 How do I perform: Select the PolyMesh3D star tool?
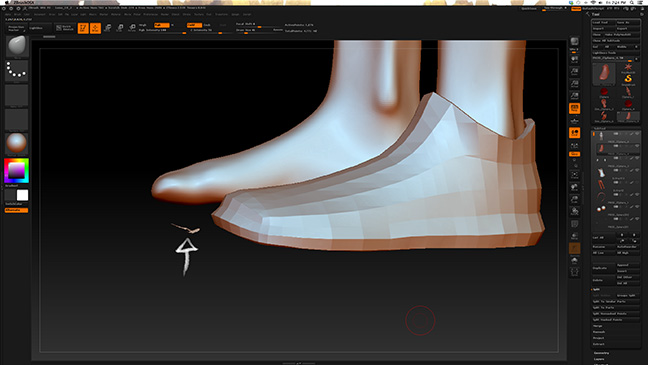point(628,68)
